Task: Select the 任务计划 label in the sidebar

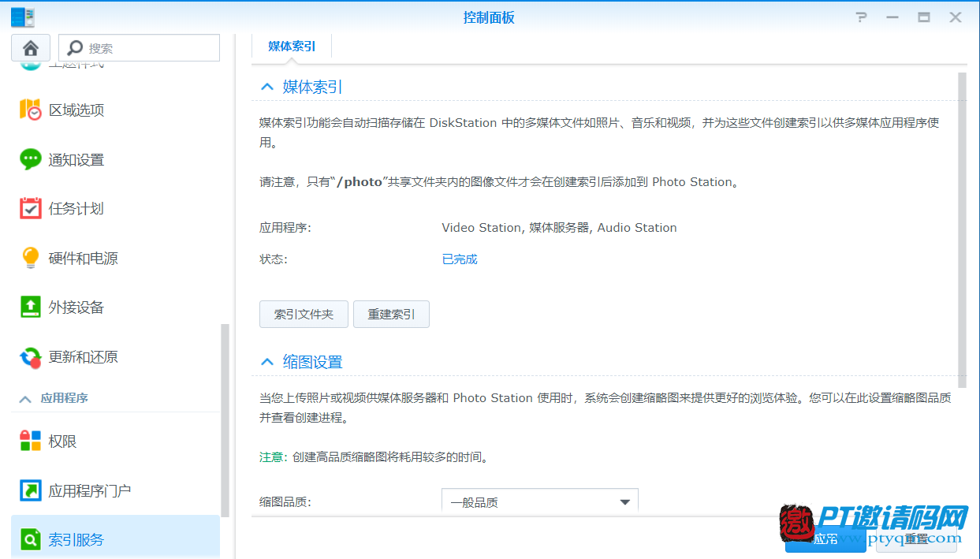Action: point(76,208)
